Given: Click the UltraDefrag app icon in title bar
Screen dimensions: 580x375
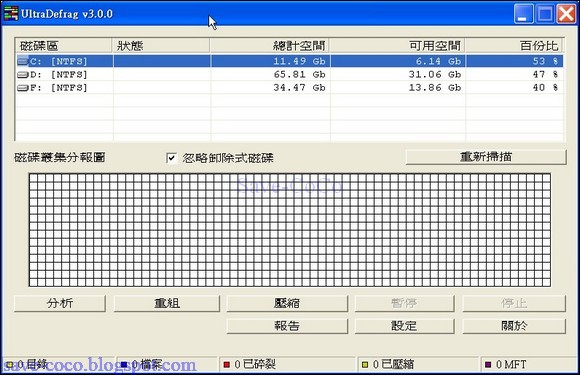Looking at the screenshot, I should click(10, 13).
